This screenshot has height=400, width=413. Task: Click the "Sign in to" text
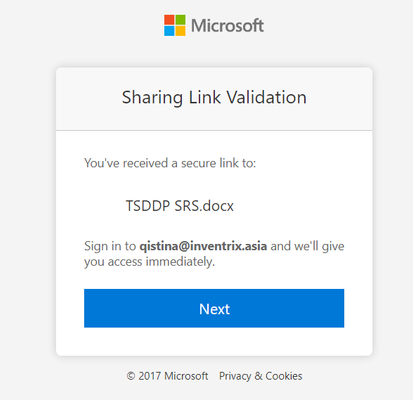pyautogui.click(x=110, y=246)
